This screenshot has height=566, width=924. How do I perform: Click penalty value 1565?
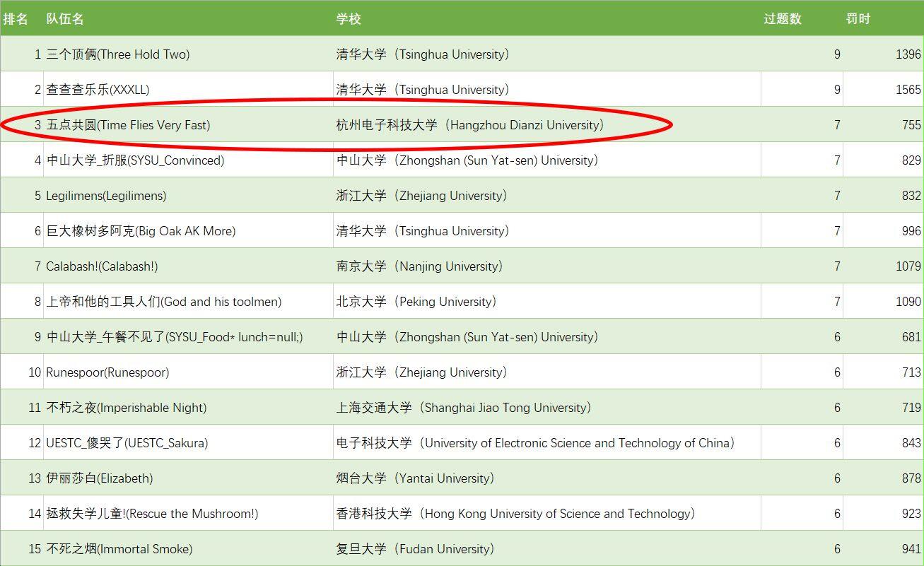point(908,90)
